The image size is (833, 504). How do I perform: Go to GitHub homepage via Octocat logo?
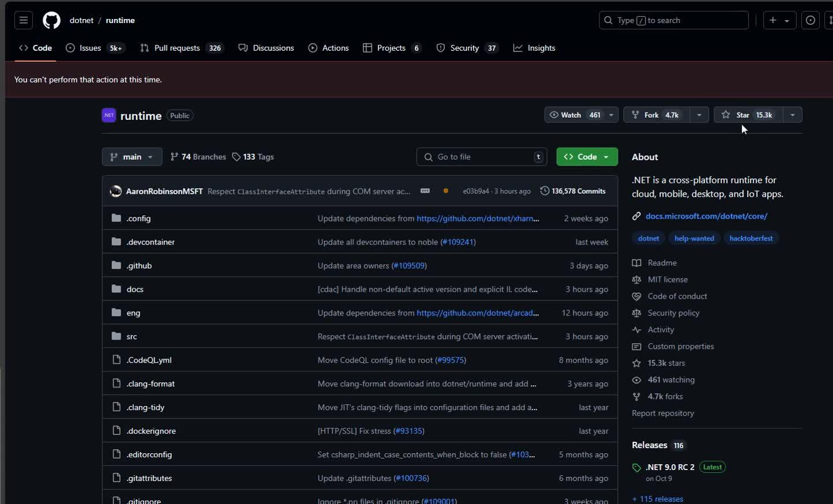[x=51, y=20]
